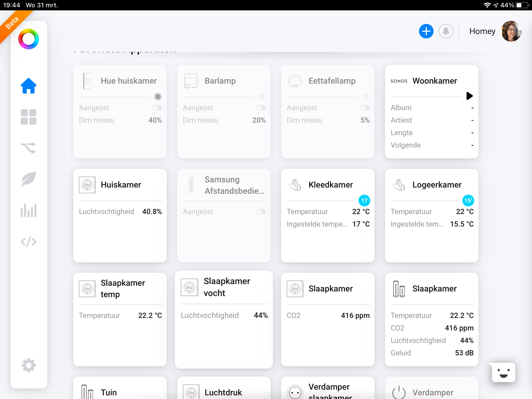The width and height of the screenshot is (532, 399).
Task: Open the Home tab in sidebar
Action: pyautogui.click(x=29, y=86)
